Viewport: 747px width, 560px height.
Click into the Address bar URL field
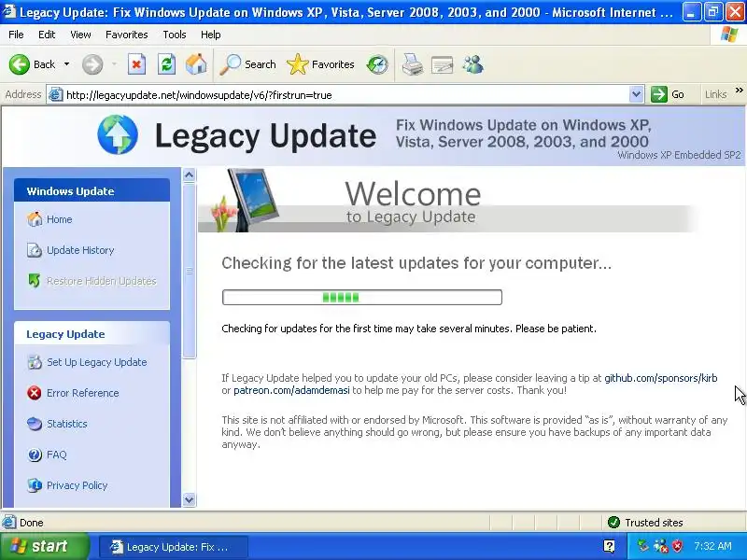coord(345,95)
